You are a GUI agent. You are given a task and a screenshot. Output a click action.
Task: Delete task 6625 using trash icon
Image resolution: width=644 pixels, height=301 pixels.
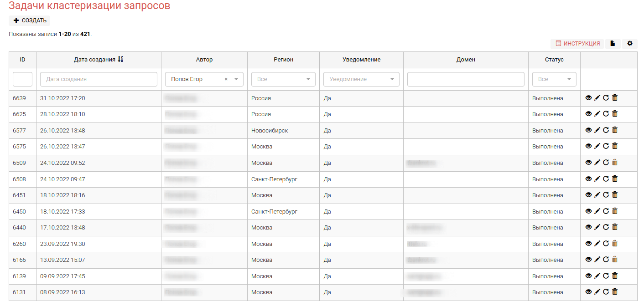(615, 114)
